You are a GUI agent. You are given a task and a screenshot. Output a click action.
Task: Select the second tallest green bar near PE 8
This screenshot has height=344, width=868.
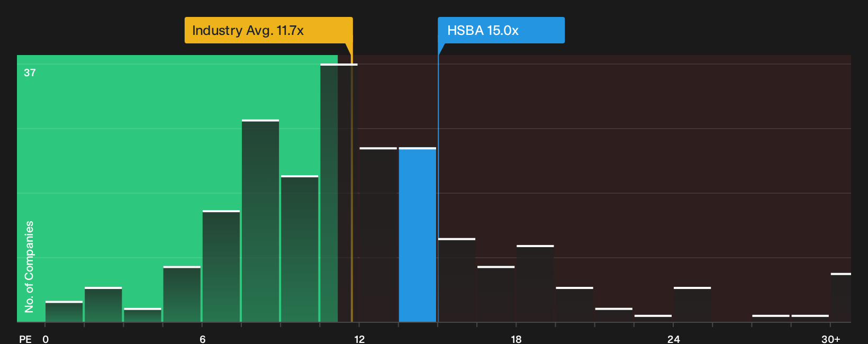point(260,221)
